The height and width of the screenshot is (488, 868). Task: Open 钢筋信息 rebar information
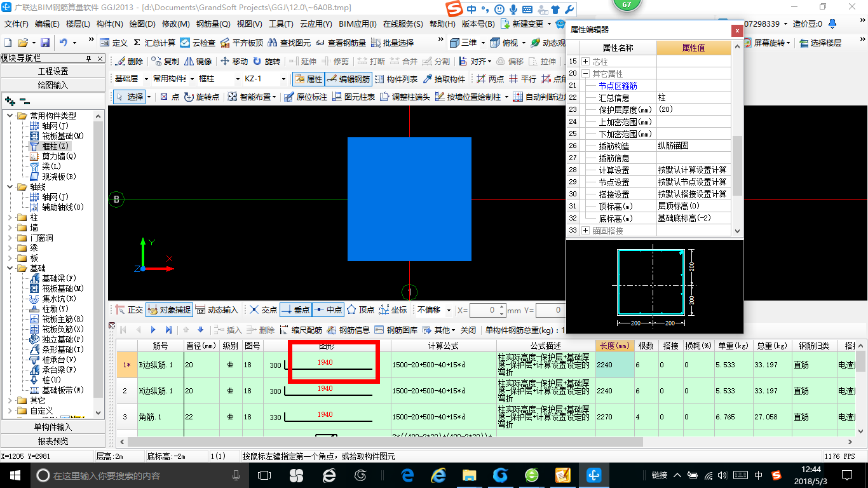[x=348, y=330]
